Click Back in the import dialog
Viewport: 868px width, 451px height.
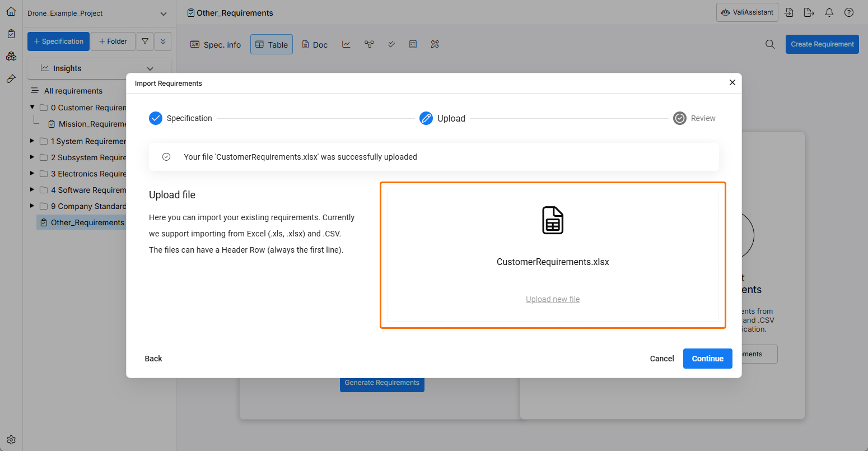click(153, 359)
